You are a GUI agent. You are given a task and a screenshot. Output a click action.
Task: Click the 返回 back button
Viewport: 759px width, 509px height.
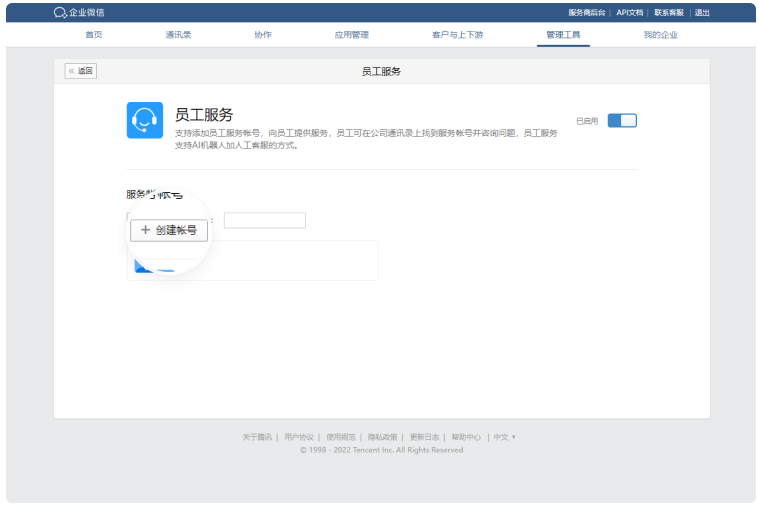(x=81, y=71)
